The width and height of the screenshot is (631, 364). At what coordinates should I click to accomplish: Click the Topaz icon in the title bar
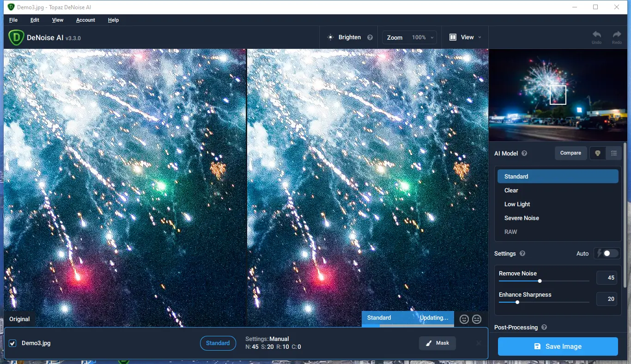click(x=11, y=7)
